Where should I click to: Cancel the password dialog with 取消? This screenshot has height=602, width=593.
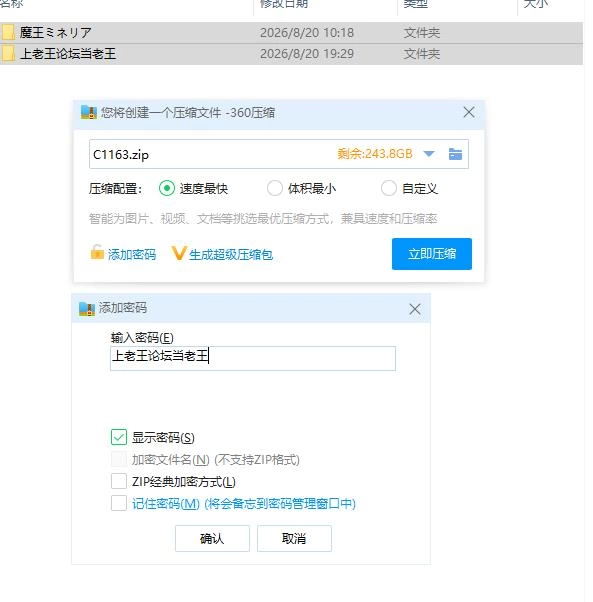[x=294, y=539]
